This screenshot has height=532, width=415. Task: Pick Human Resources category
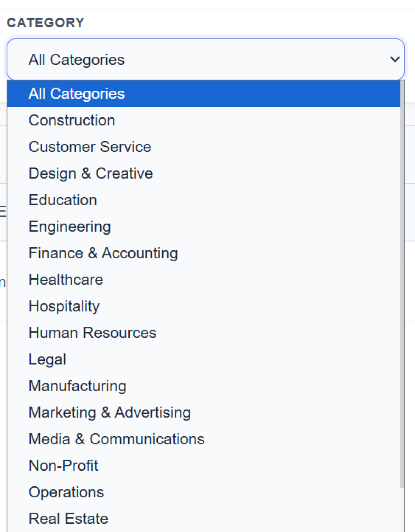click(x=203, y=333)
